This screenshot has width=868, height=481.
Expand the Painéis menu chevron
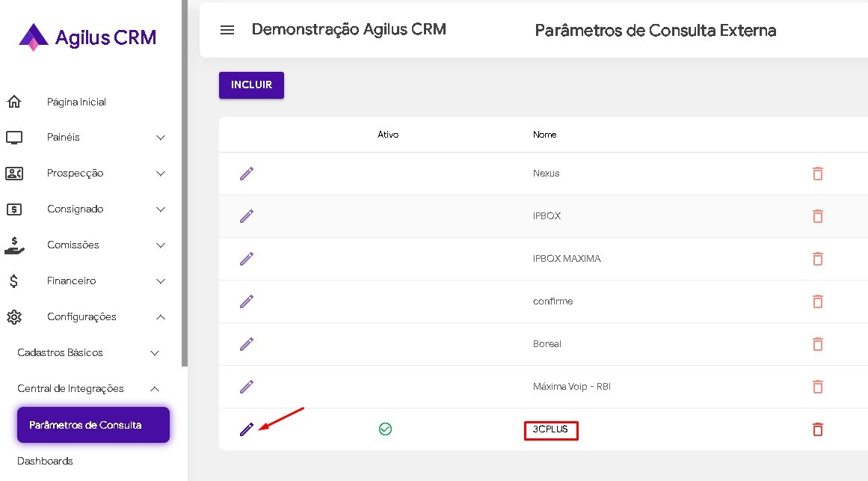point(161,138)
